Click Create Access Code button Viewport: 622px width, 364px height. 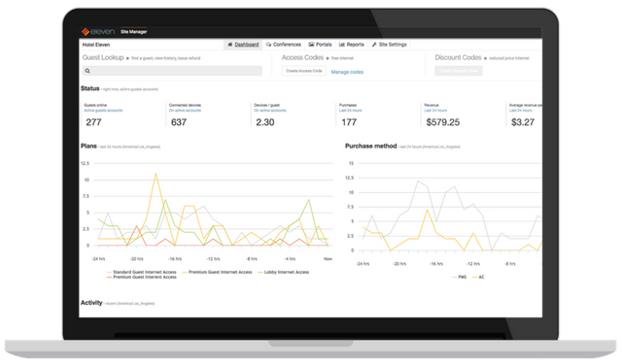(304, 71)
